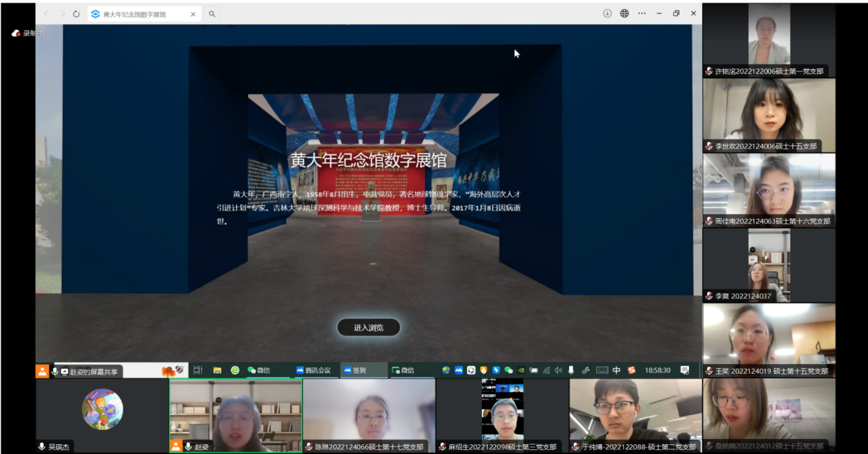Open the browser downloads icon
Screen dimensions: 868x454
click(607, 14)
